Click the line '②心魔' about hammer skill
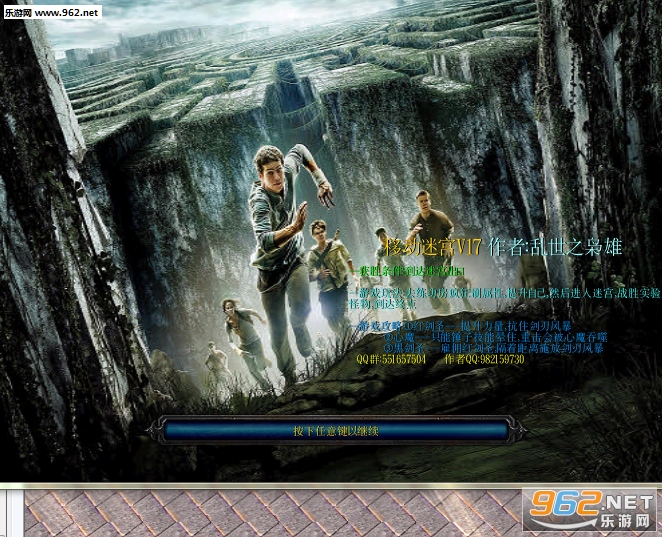This screenshot has width=662, height=537. (x=496, y=337)
